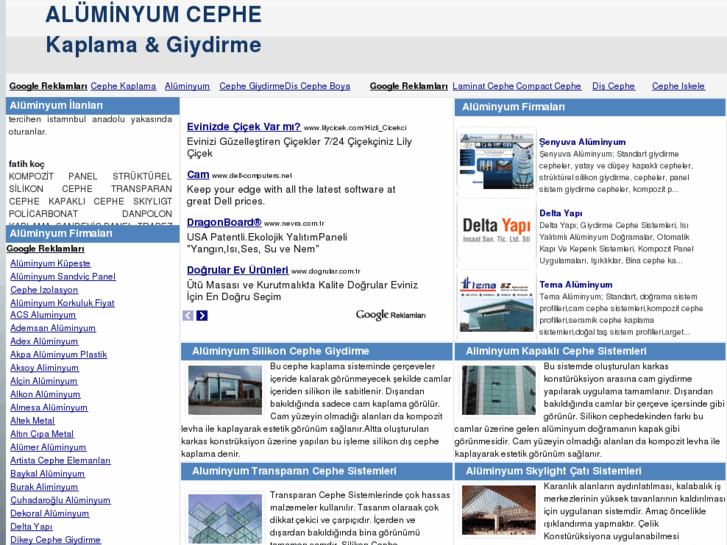Open Alçin Alüminyum sidebar link

click(44, 381)
